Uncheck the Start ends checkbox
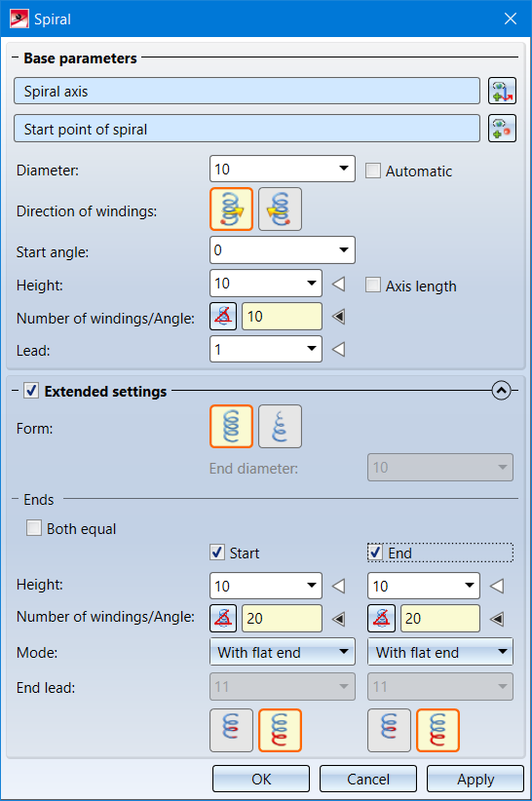Image resolution: width=532 pixels, height=801 pixels. pyautogui.click(x=217, y=553)
